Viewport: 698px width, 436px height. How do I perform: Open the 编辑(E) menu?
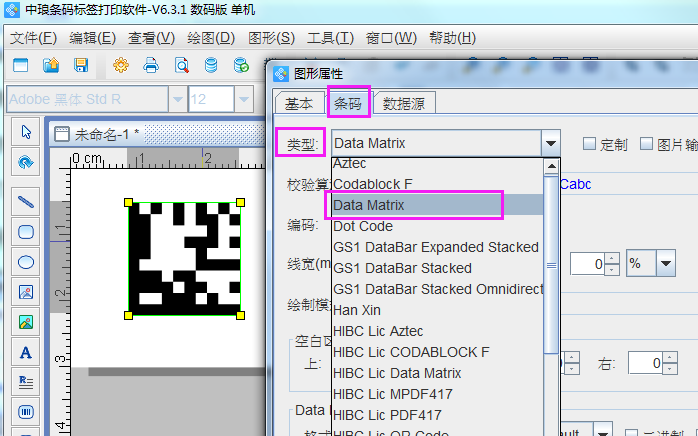pyautogui.click(x=92, y=38)
